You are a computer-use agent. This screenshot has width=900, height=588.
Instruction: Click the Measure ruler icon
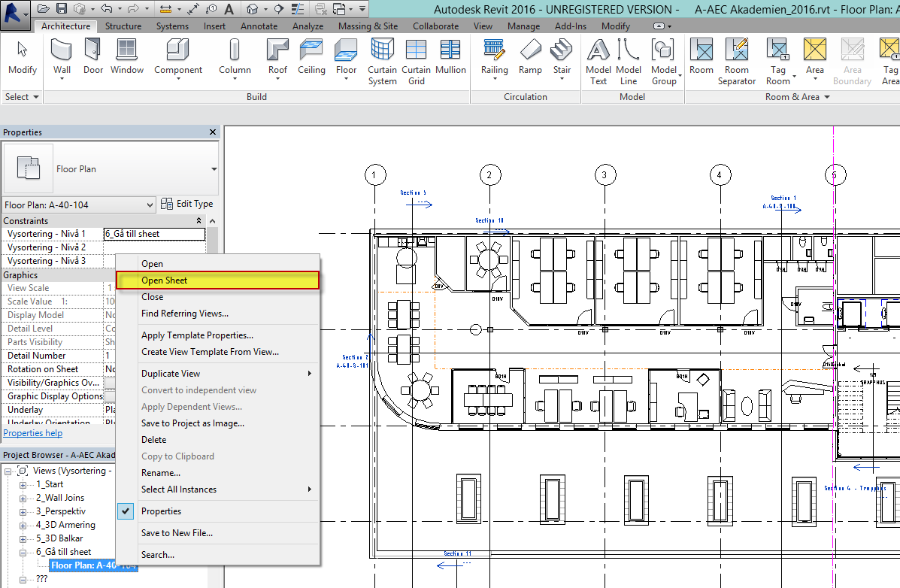coord(165,8)
